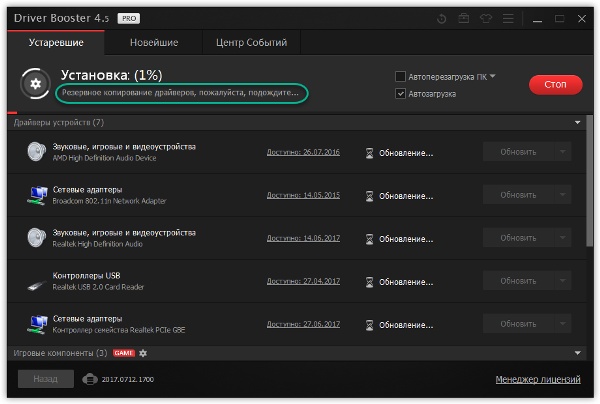Click database version 2017.0712.1700 text
600x404 pixels.
point(127,380)
